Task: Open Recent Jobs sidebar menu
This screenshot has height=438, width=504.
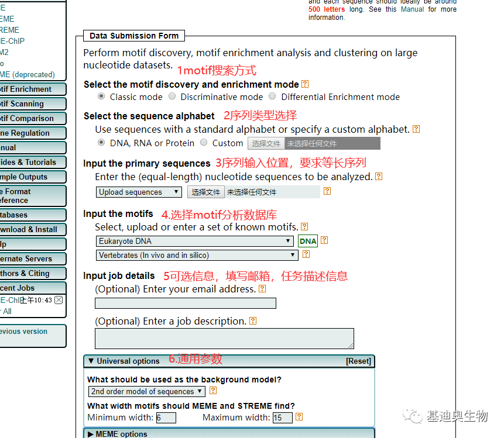Action: [32, 288]
